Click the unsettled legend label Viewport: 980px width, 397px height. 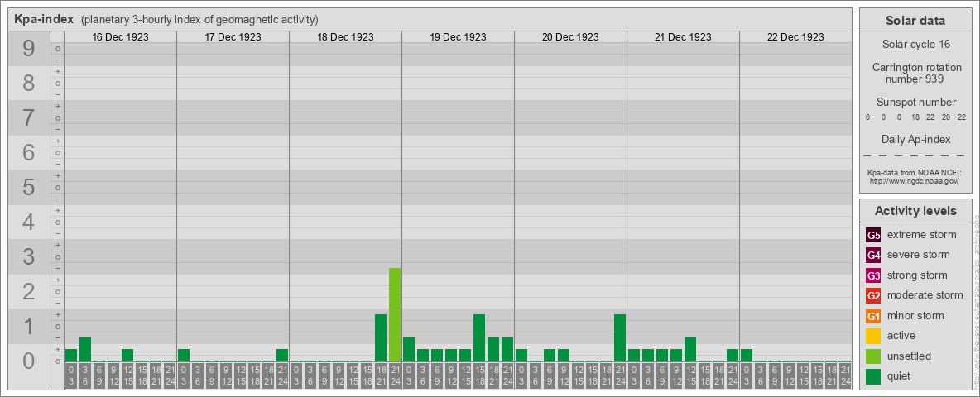[910, 356]
